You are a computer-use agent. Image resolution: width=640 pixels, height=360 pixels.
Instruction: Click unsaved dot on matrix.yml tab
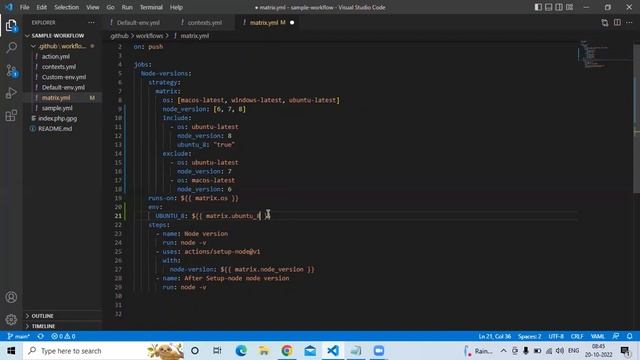[292, 22]
